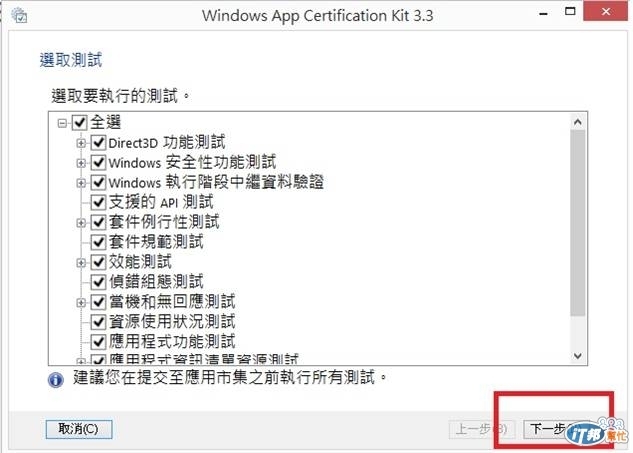The image size is (633, 453).
Task: Click the test list scroll up arrow
Action: point(578,121)
